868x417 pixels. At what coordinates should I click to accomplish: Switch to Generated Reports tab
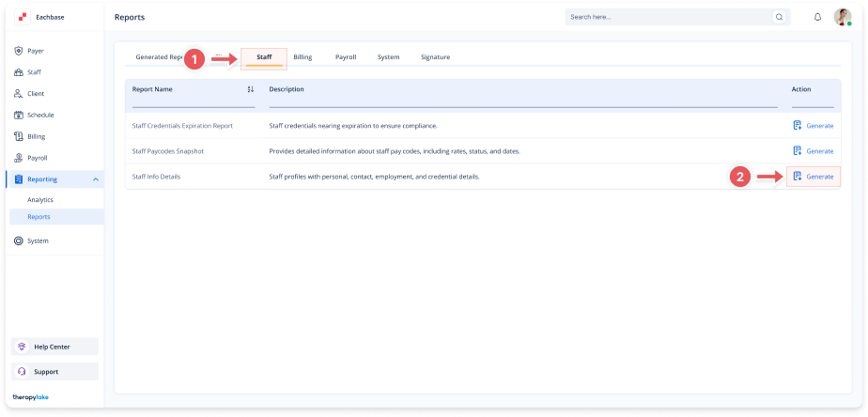(x=160, y=57)
